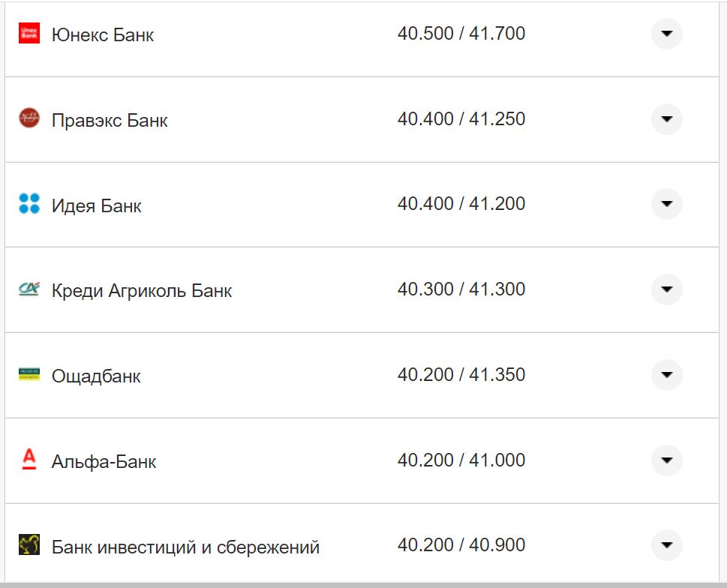727x588 pixels.
Task: Click the Правэкс Банк logo icon
Action: click(29, 118)
